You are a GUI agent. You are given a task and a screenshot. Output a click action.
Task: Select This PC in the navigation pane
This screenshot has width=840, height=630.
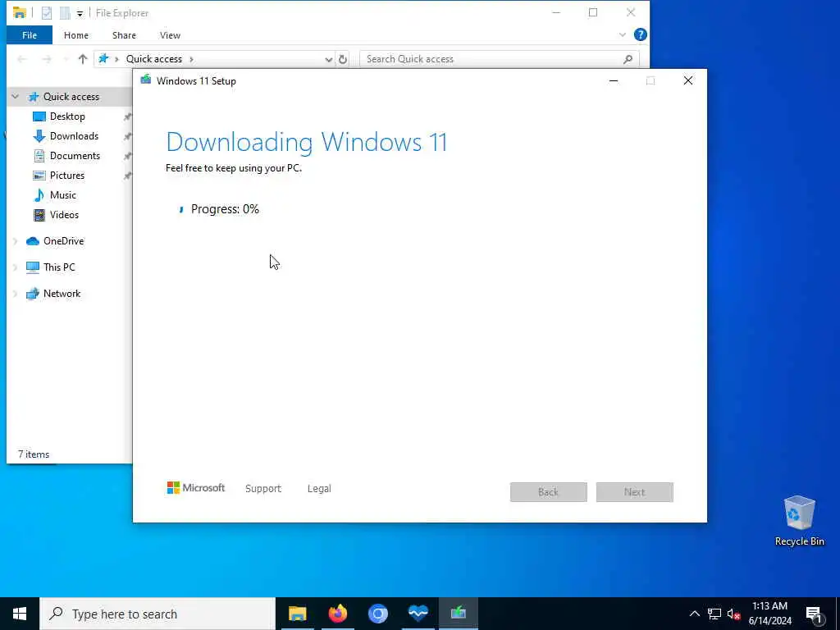pyautogui.click(x=59, y=267)
